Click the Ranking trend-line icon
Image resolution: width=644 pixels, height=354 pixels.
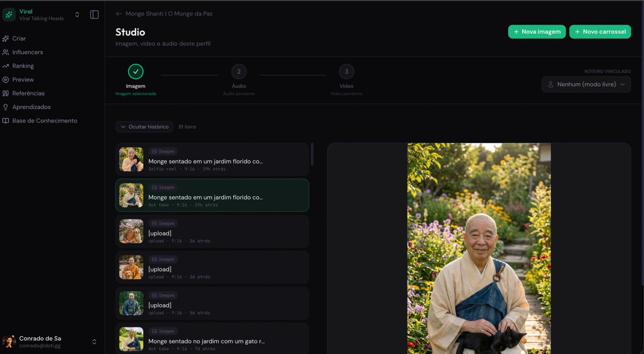tap(5, 66)
